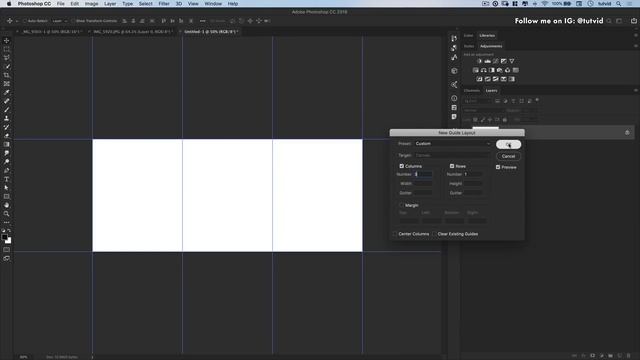Viewport: 640px width, 360px height.
Task: Select the Path Selection tool
Action: (x=7, y=188)
